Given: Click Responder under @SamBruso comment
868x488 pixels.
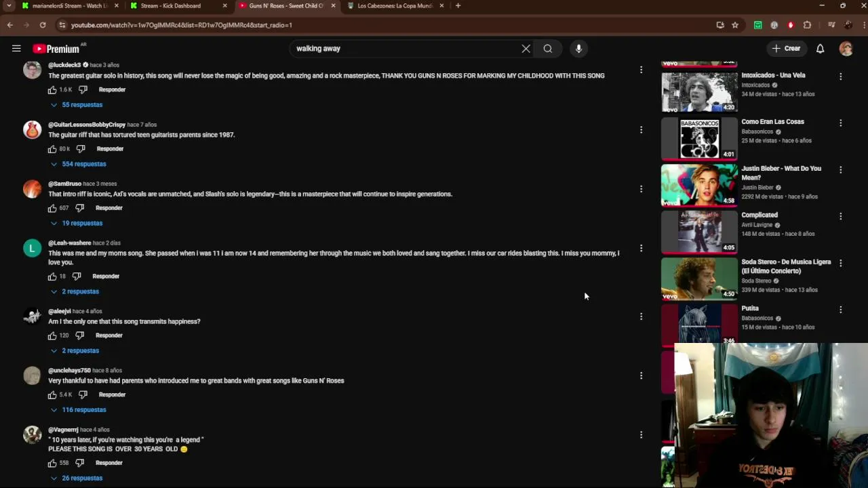Looking at the screenshot, I should (x=108, y=208).
